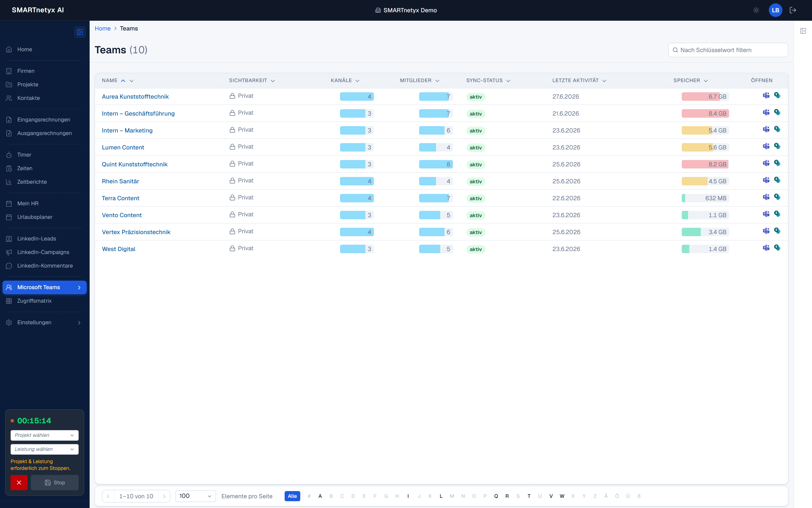Change items per page 100 selector

196,496
